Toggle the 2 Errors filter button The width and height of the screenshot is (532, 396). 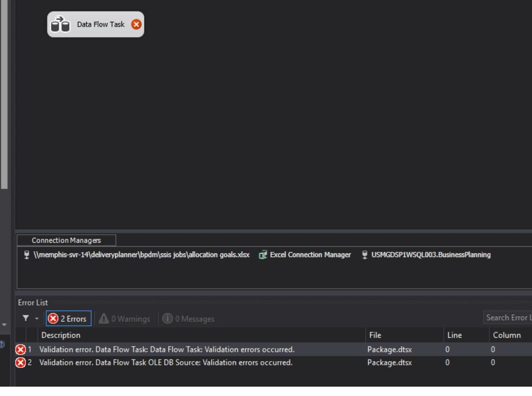(x=69, y=318)
